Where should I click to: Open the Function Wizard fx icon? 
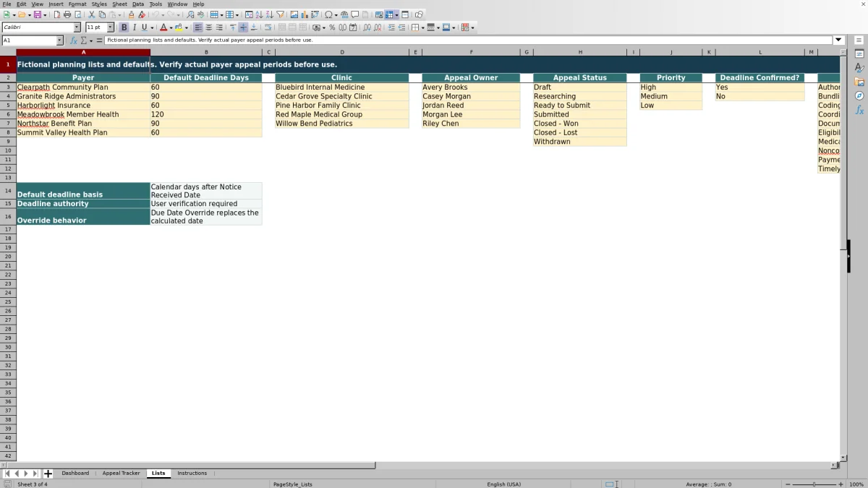(x=73, y=40)
